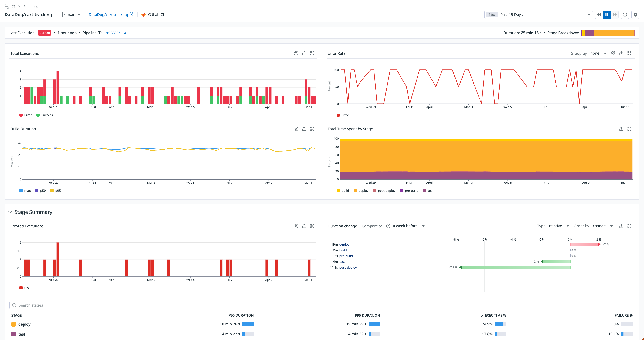The image size is (644, 340).
Task: Toggle p95 series in Build Duration legend
Action: point(56,191)
